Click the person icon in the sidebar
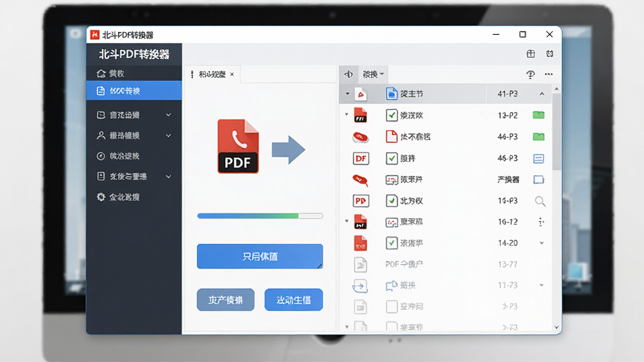 (x=101, y=136)
